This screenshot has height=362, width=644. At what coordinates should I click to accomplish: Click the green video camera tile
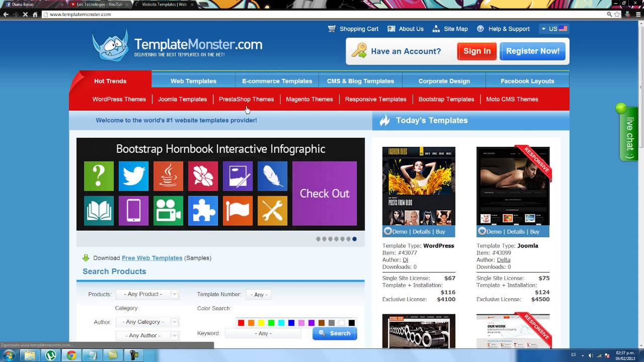(168, 211)
